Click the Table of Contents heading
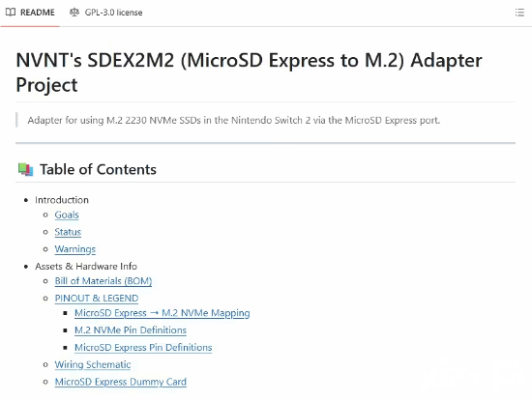The width and height of the screenshot is (532, 401). point(98,169)
